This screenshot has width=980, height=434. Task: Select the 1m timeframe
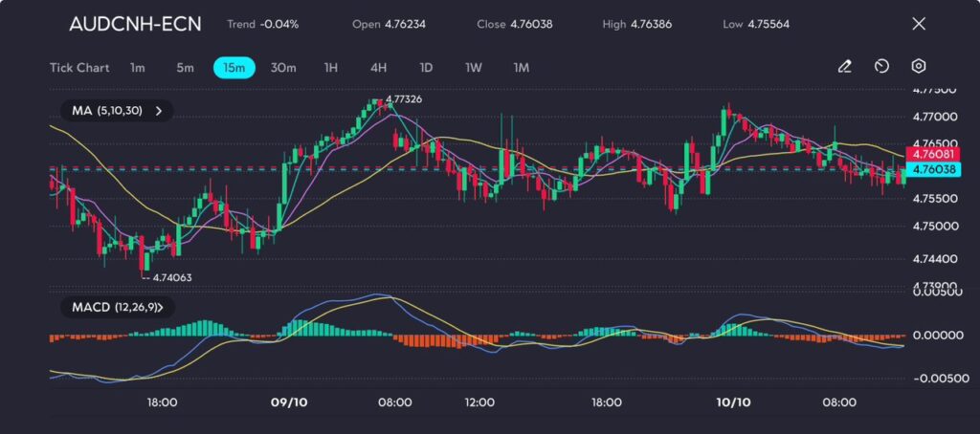[x=138, y=68]
